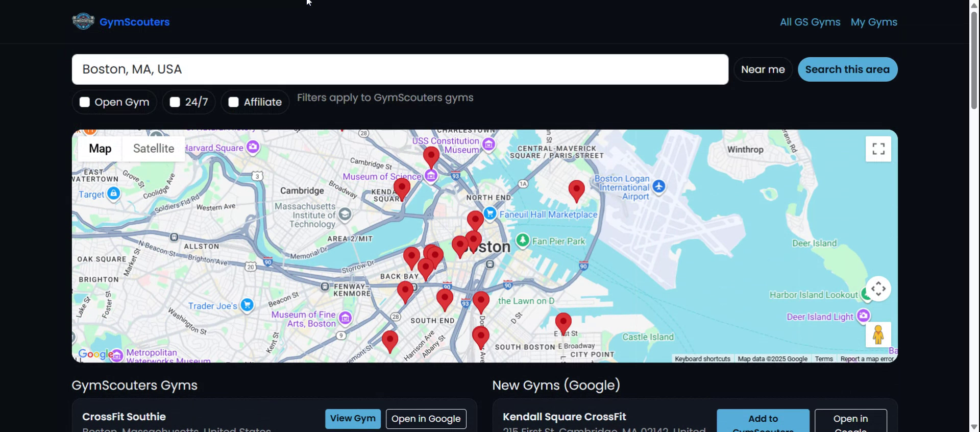Select red gym pin at Kendall Square
The image size is (980, 432).
[x=402, y=189]
